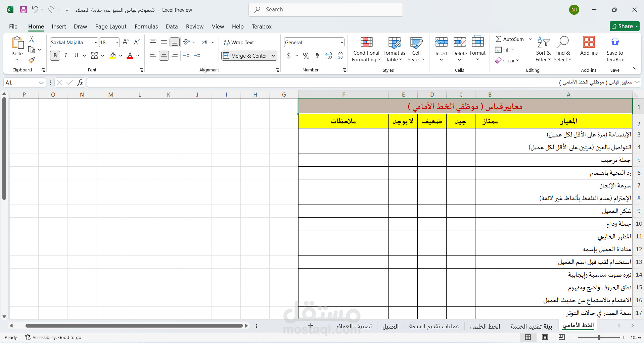Add a new sheet with plus icon
Image resolution: width=644 pixels, height=343 pixels.
pyautogui.click(x=311, y=326)
